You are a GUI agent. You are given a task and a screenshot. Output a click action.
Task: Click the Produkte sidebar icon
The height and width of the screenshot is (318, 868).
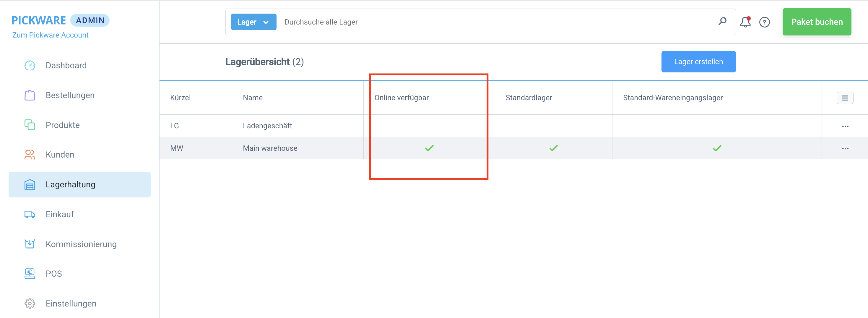[x=30, y=125]
